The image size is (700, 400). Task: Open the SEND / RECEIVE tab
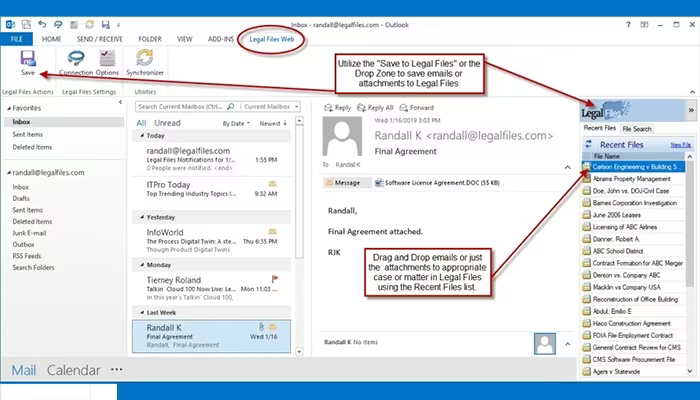point(100,39)
